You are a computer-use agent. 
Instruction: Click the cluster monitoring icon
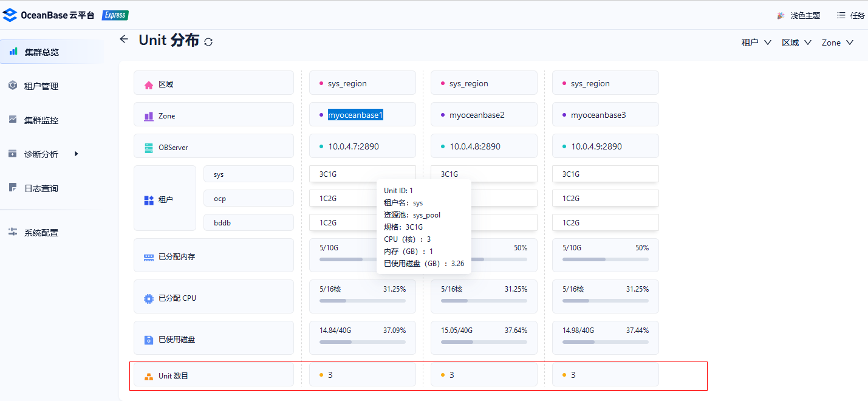[13, 120]
